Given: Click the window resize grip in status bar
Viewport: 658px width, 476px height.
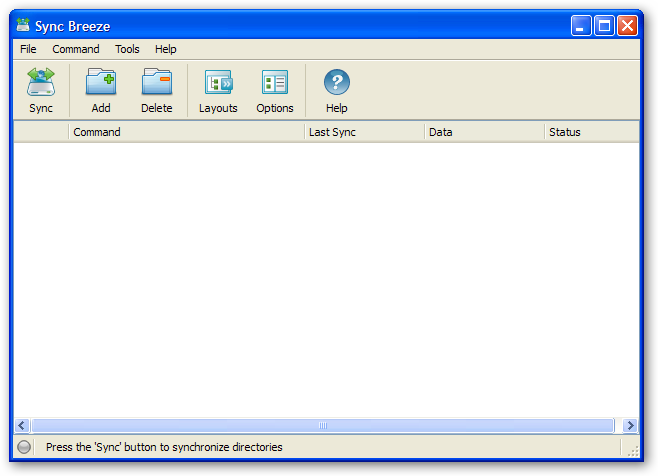Looking at the screenshot, I should pyautogui.click(x=633, y=450).
